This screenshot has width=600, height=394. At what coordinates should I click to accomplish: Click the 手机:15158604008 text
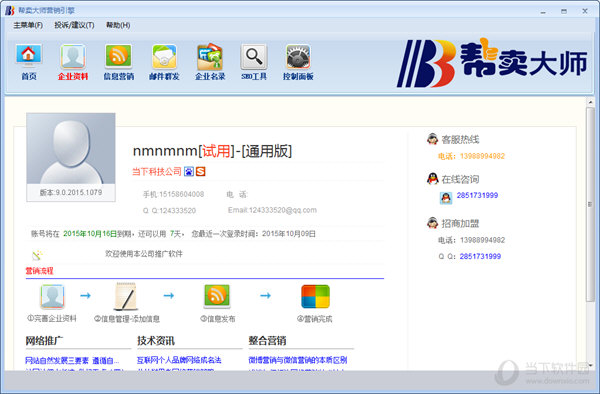pos(173,194)
